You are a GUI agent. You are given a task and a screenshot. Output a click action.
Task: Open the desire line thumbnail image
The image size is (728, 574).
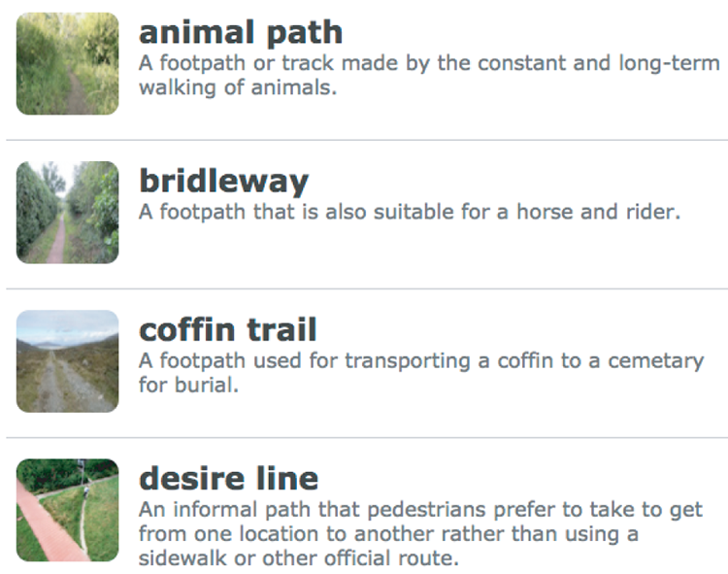(68, 510)
